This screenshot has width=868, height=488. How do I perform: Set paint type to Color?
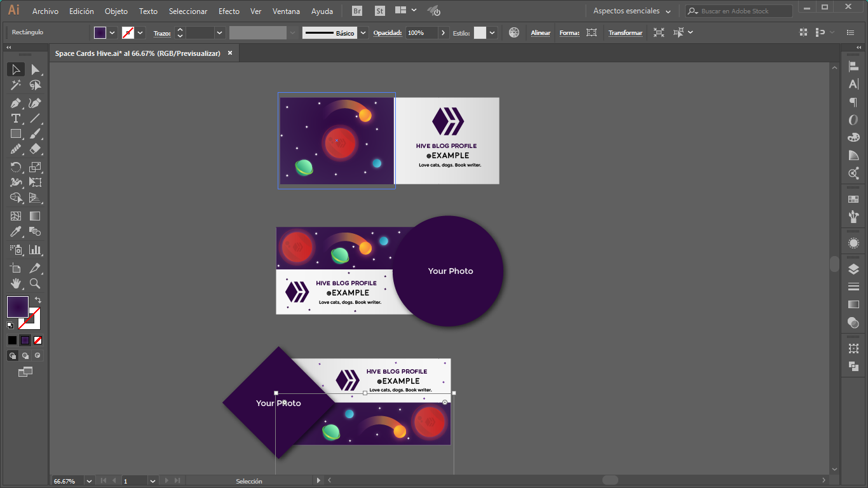click(x=12, y=341)
